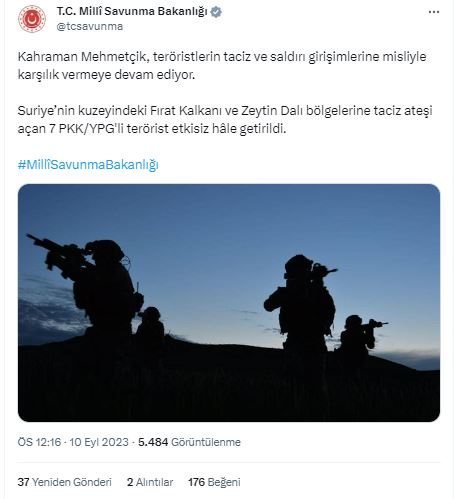This screenshot has width=454, height=499.
Task: View the 5.484 Görüntülenme count
Action: point(189,442)
